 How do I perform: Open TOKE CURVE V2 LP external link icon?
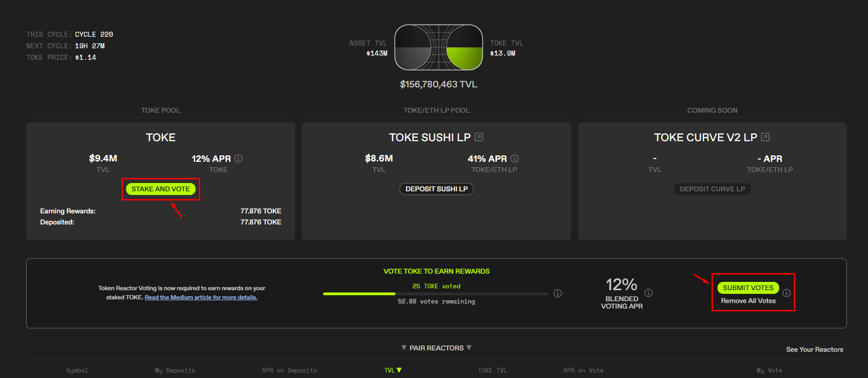tap(765, 137)
